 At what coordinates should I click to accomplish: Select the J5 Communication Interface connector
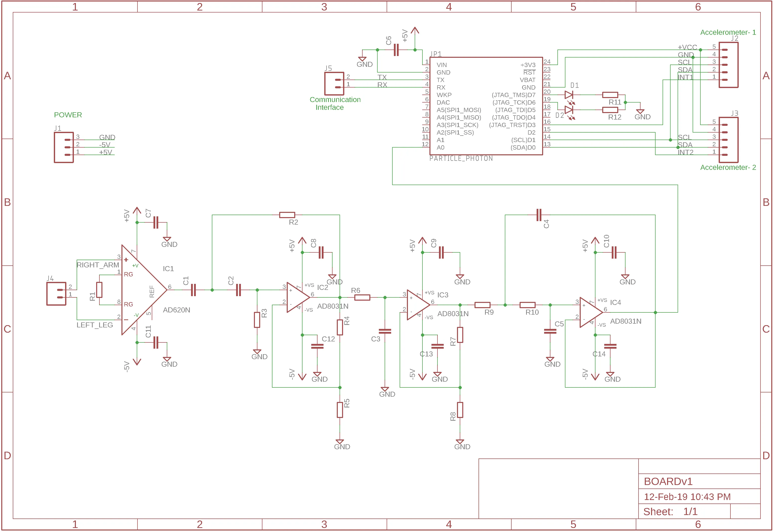(335, 83)
